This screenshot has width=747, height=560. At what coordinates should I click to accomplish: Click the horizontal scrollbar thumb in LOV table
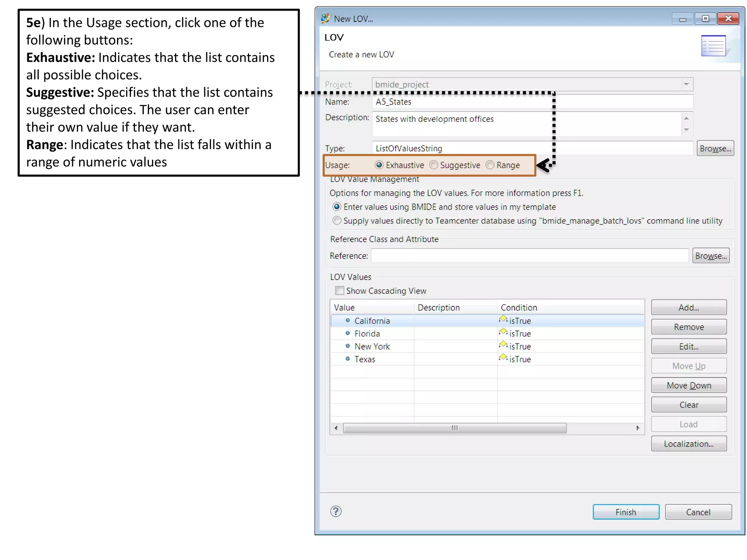click(454, 428)
